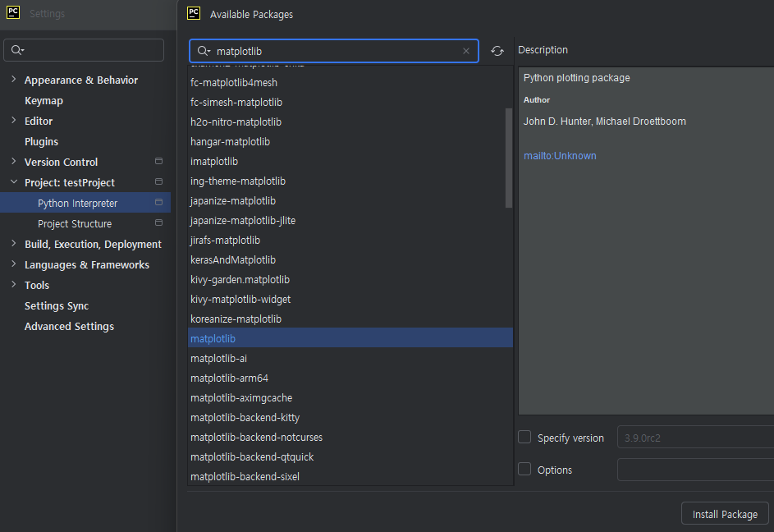This screenshot has height=532, width=774.
Task: Click the project-level icon beside Project: testProject
Action: 158,181
